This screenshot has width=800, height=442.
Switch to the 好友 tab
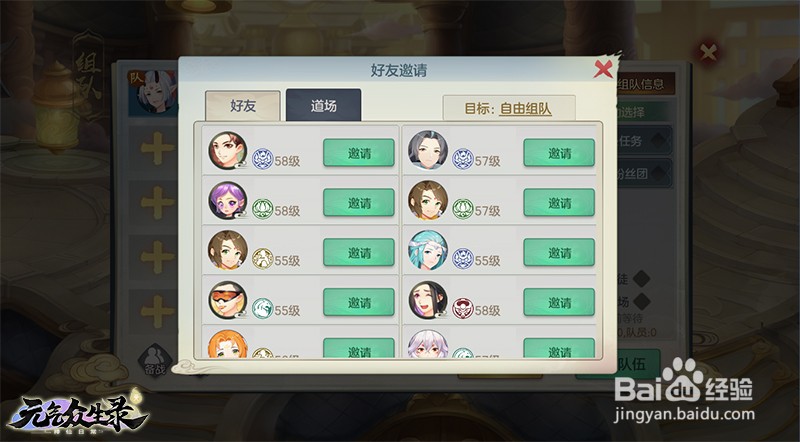(x=243, y=106)
